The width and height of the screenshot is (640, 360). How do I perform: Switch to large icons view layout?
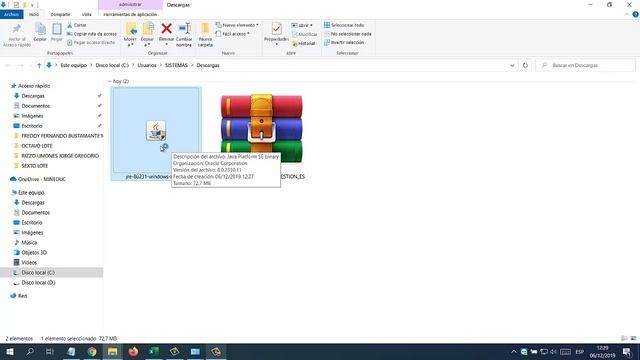633,338
